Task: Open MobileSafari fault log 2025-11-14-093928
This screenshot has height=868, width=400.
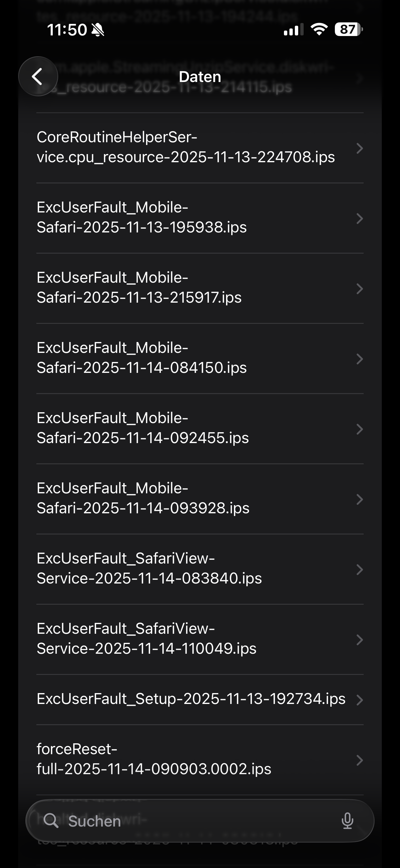Action: click(143, 498)
